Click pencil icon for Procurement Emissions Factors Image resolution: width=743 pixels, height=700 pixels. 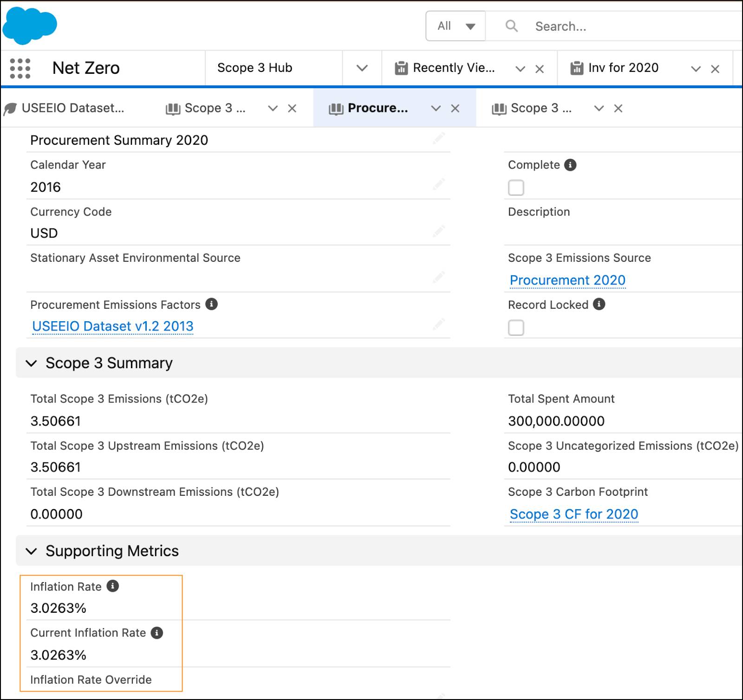click(439, 324)
